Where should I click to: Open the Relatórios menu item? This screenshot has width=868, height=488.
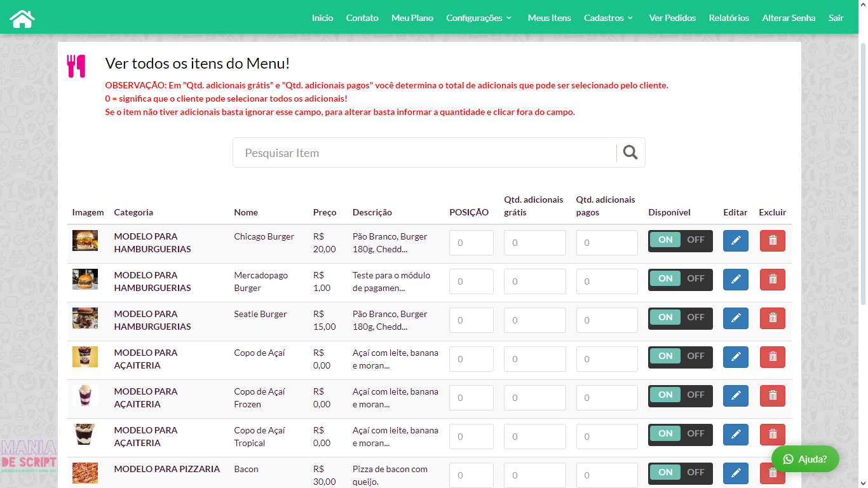(x=728, y=18)
